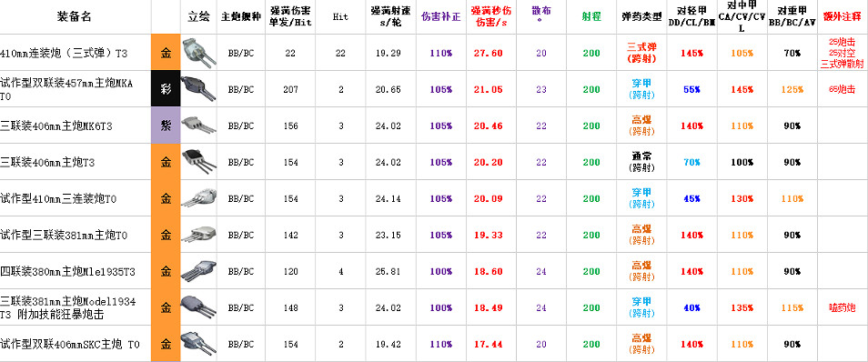Click the 145% light armor value, 410mm连装炮 row

[x=692, y=53]
